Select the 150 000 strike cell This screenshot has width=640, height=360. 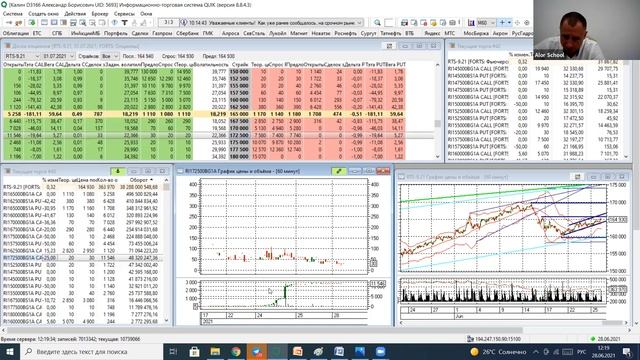click(x=239, y=71)
